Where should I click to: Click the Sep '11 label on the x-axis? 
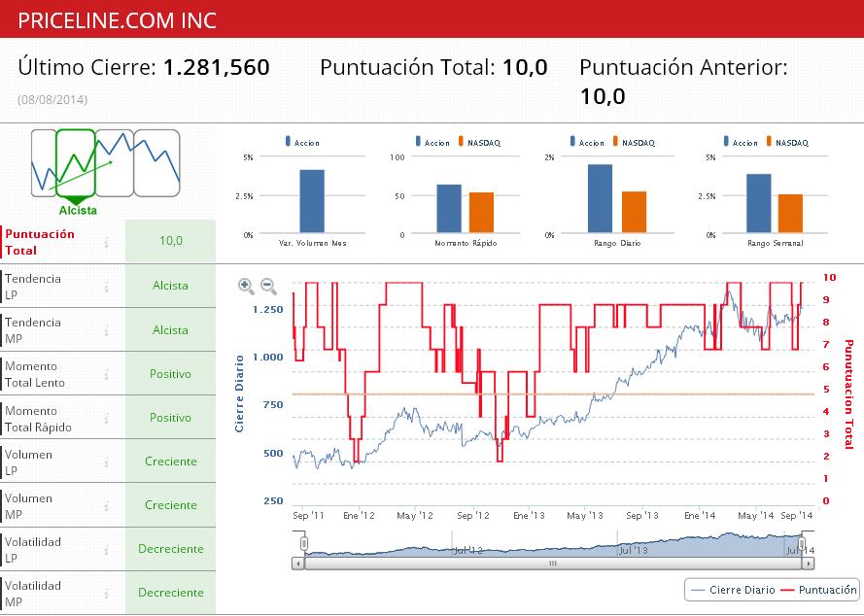309,516
